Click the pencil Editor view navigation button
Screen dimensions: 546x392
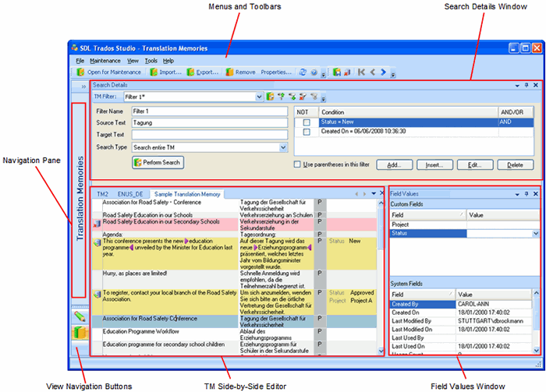click(x=80, y=316)
